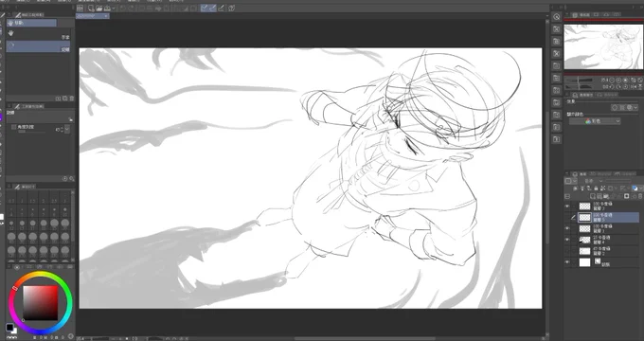The width and height of the screenshot is (644, 341).
Task: Open the expression color 彩色 dropdown
Action: pyautogui.click(x=595, y=121)
